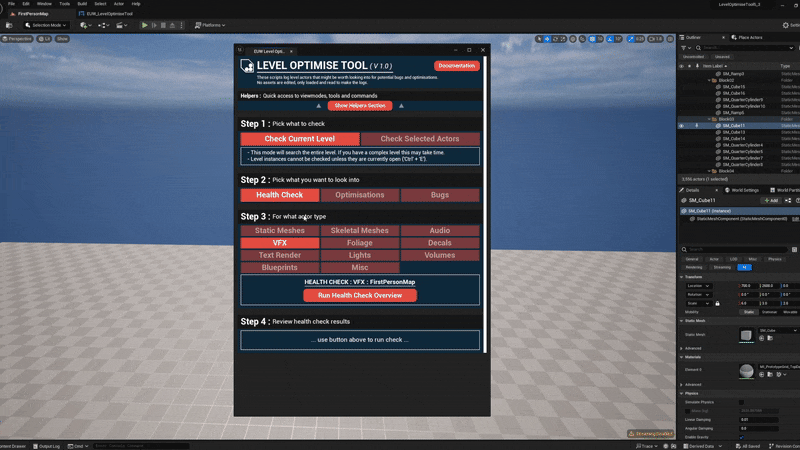Click the Outliner search field
The width and height of the screenshot is (800, 450).
click(x=745, y=48)
